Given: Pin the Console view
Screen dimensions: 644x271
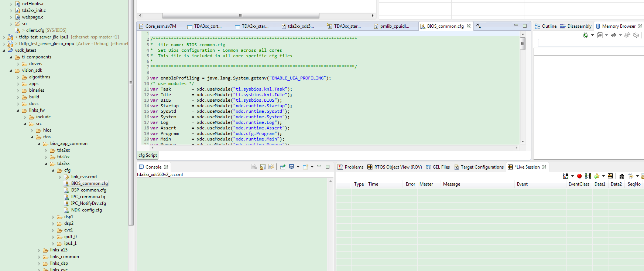Looking at the screenshot, I should [283, 167].
